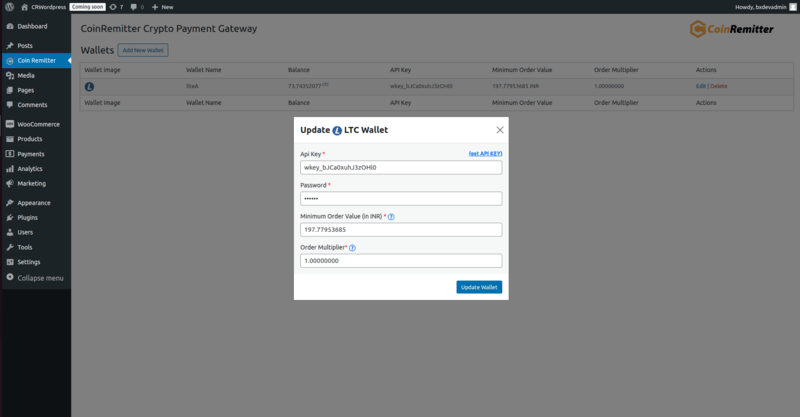Open the Pages menu
Screen dimensions: 800x417
(26, 90)
